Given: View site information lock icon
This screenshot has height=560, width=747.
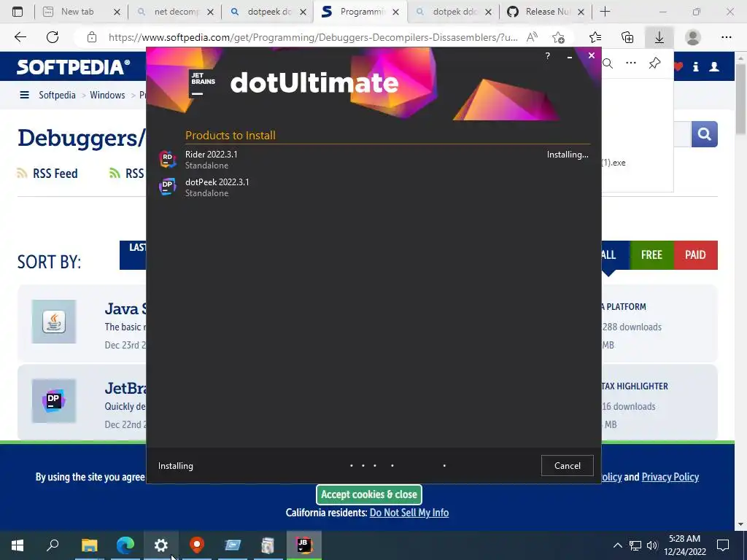Looking at the screenshot, I should click(x=92, y=37).
